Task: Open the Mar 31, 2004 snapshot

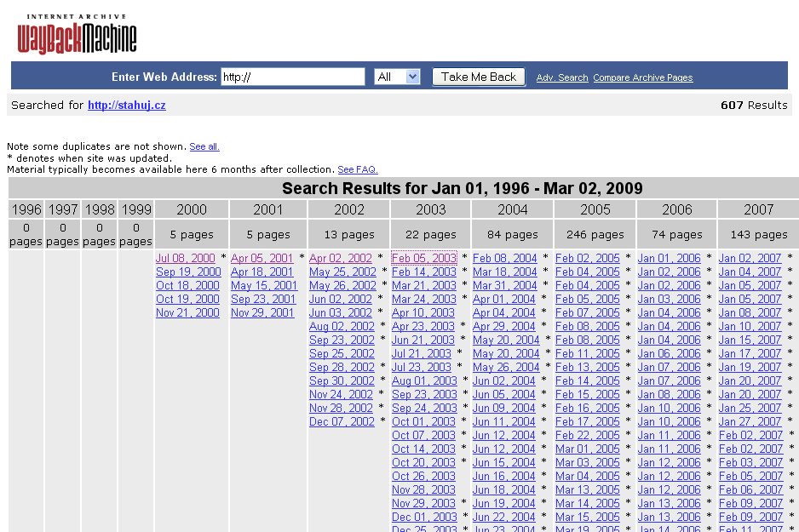Action: [x=504, y=286]
